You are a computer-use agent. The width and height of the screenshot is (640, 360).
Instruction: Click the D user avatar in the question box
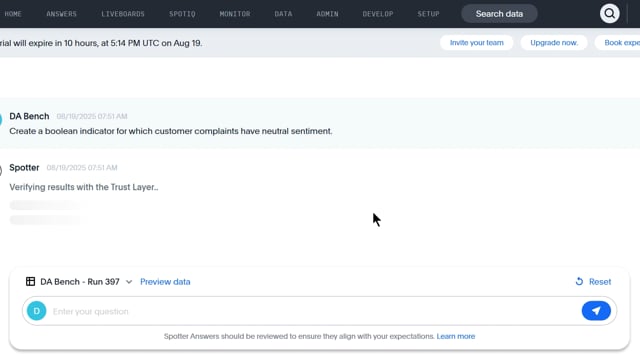coord(37,311)
